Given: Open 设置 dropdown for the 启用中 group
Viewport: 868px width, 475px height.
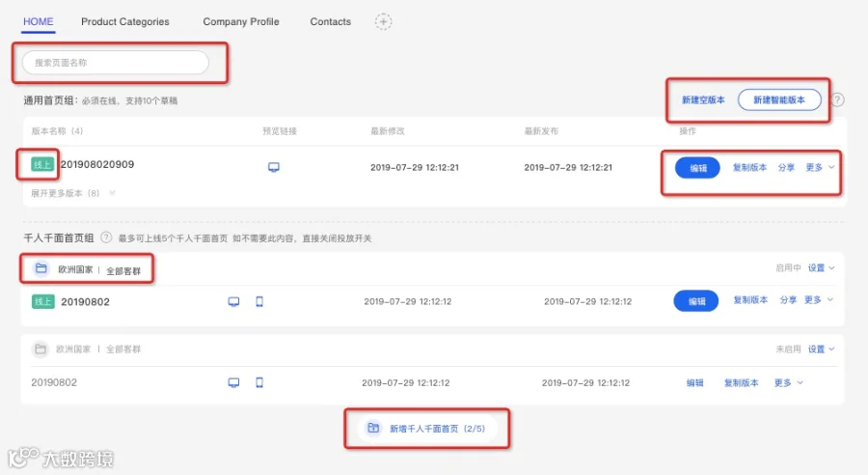Looking at the screenshot, I should (821, 267).
